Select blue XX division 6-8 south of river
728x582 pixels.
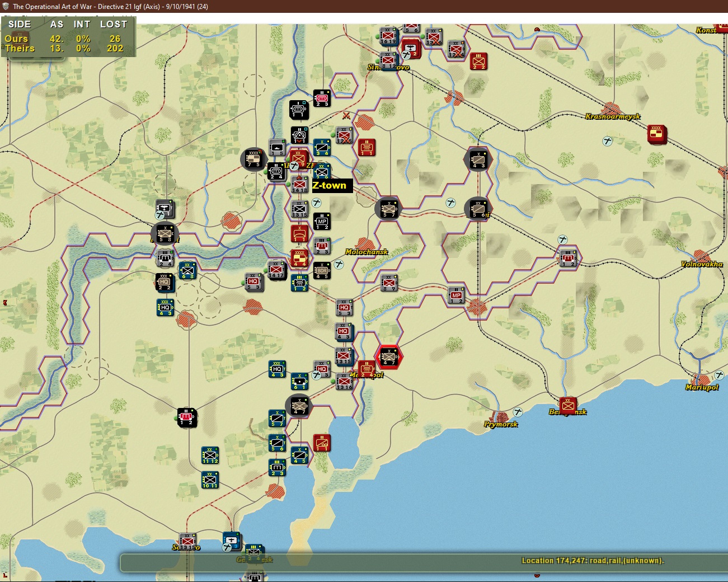(x=187, y=270)
